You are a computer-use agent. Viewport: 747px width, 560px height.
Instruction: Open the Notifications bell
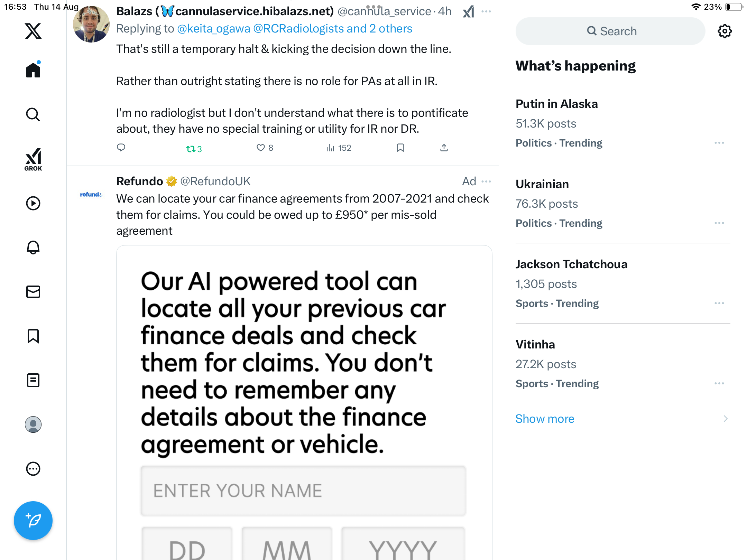pos(33,248)
